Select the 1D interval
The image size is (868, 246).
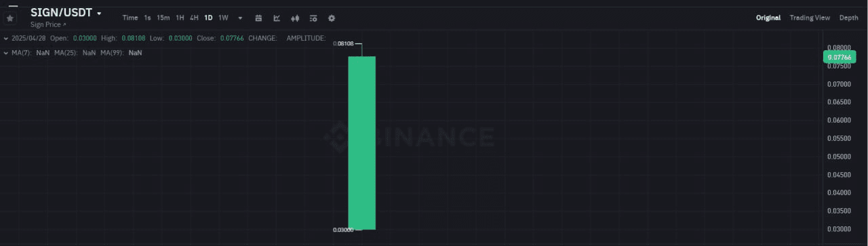208,18
